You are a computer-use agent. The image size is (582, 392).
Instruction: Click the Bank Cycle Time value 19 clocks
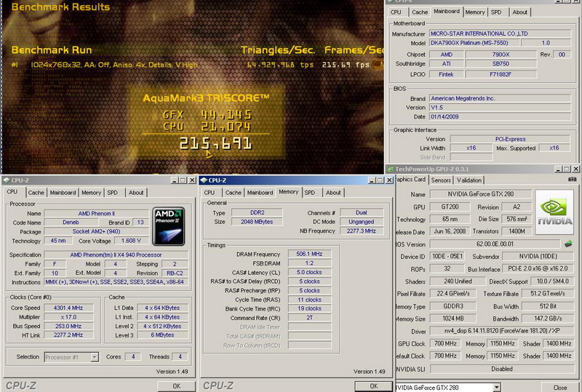coord(310,308)
